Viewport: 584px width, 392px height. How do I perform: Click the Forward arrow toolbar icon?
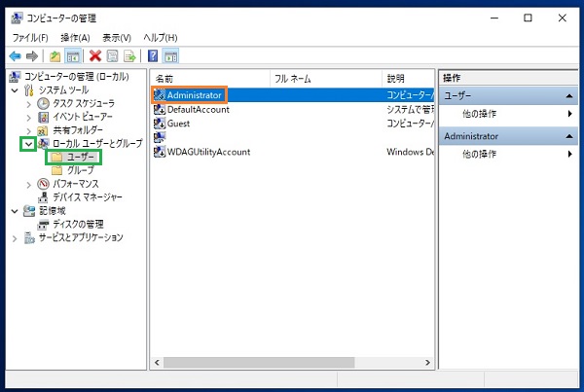(x=32, y=56)
